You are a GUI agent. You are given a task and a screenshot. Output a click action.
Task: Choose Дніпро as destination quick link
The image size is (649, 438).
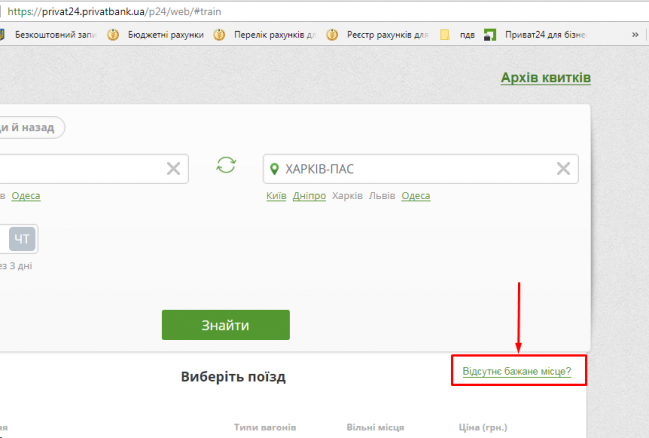[309, 196]
